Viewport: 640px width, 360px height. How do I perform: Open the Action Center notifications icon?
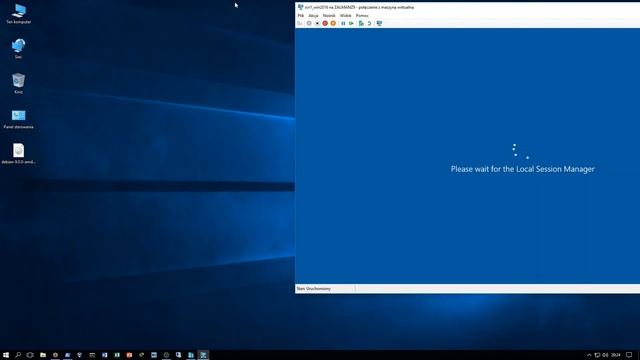coord(629,355)
